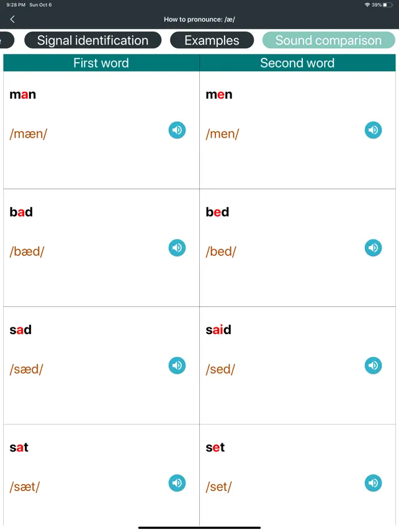The image size is (399, 532).
Task: Play audio for the word "men"
Action: click(x=373, y=130)
